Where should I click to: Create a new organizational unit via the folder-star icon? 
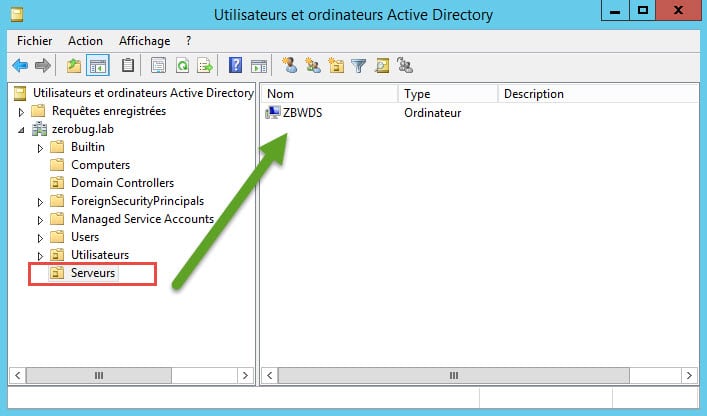point(336,65)
